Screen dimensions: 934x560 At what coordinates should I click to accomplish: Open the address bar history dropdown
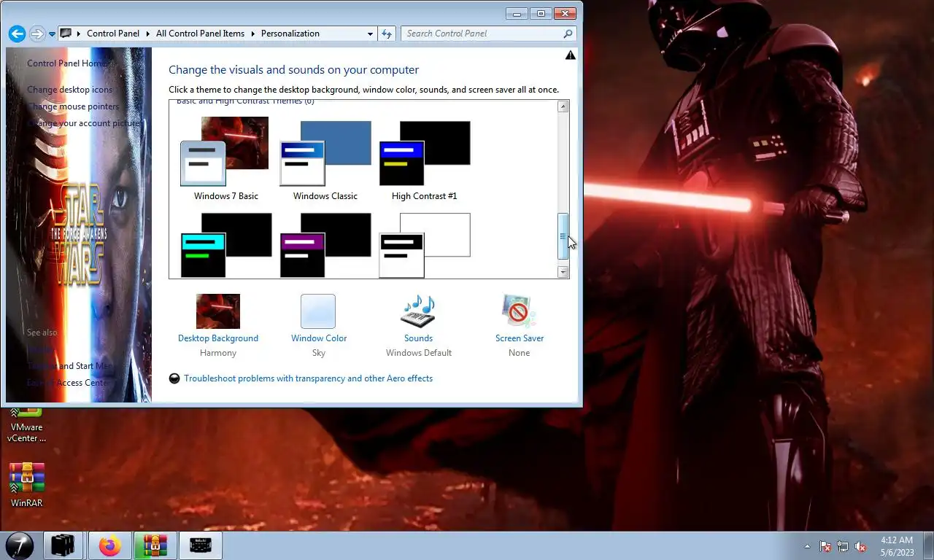coord(371,34)
